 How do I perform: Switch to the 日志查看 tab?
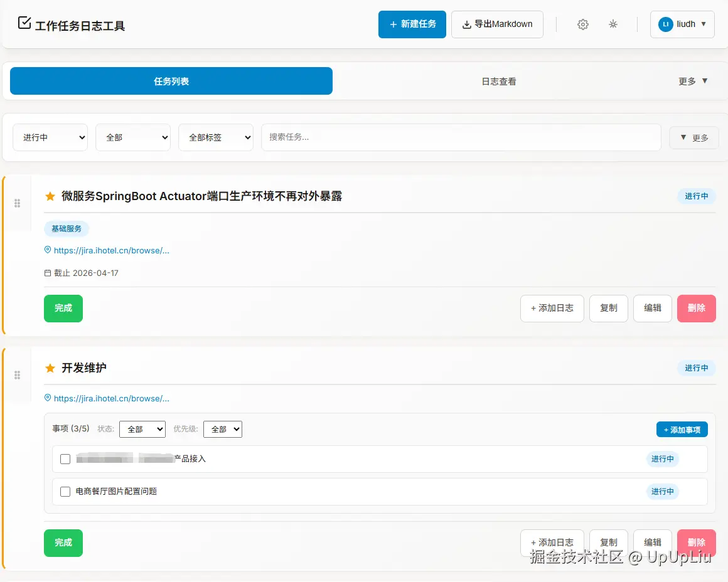pyautogui.click(x=499, y=82)
